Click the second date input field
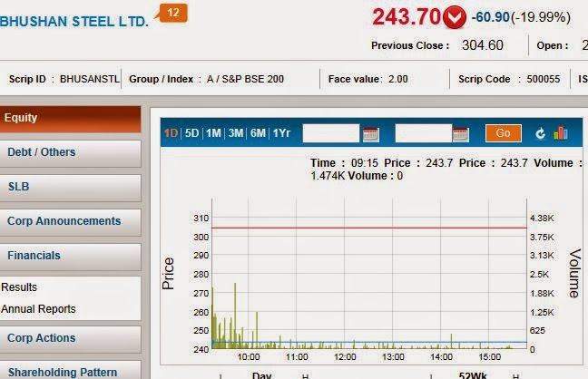588x379 pixels. 424,133
